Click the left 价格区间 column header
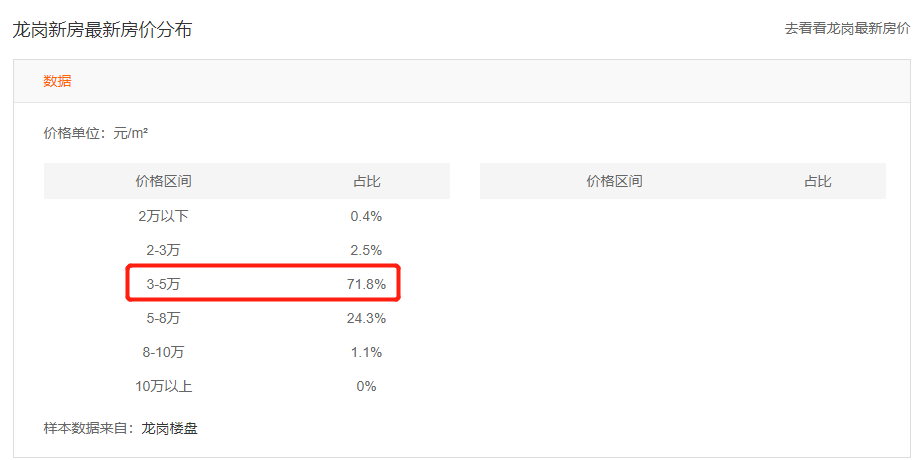 [x=164, y=181]
